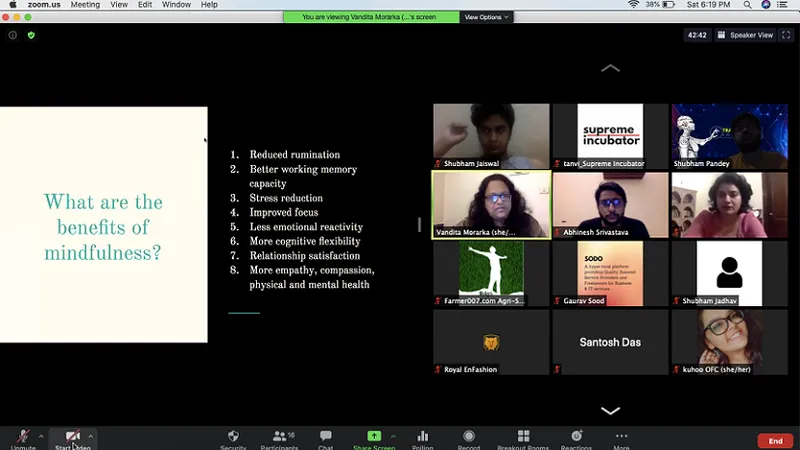The width and height of the screenshot is (800, 450).
Task: Expand share options arrow beside Share Screen
Action: click(393, 436)
